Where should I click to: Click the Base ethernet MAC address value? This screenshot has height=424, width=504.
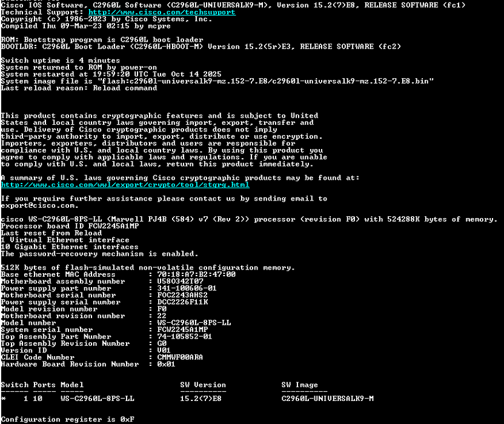[x=196, y=274]
